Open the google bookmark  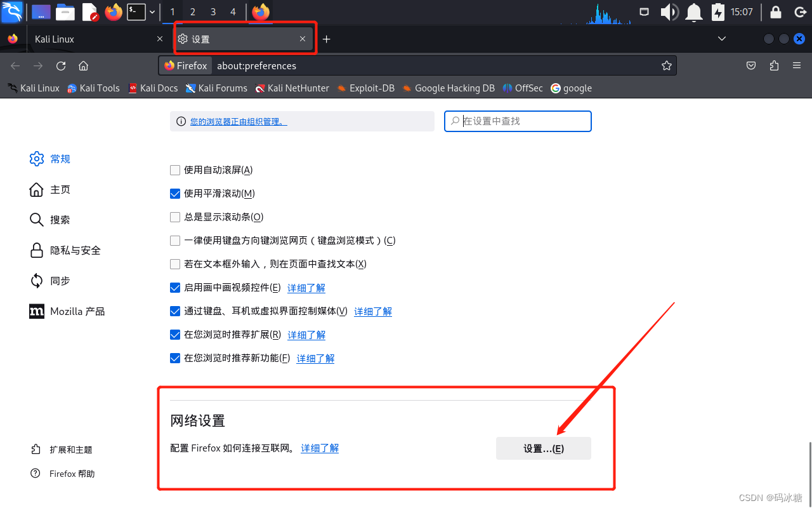(x=571, y=88)
